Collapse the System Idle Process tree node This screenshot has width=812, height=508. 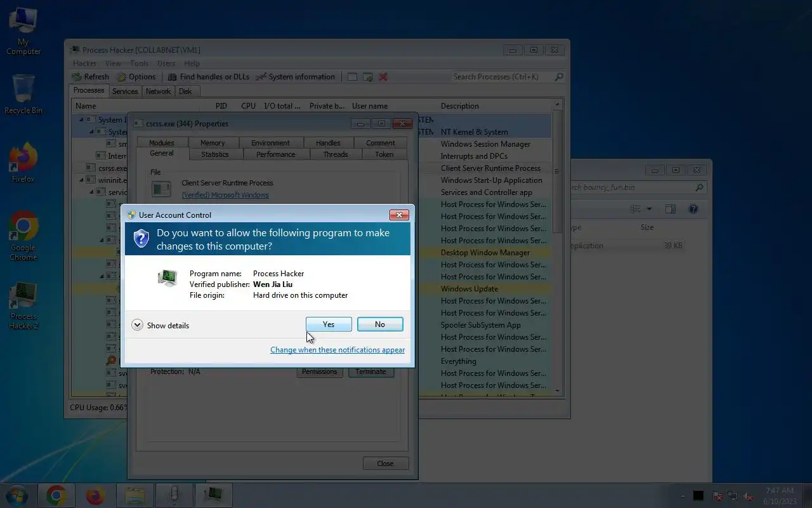[81, 119]
